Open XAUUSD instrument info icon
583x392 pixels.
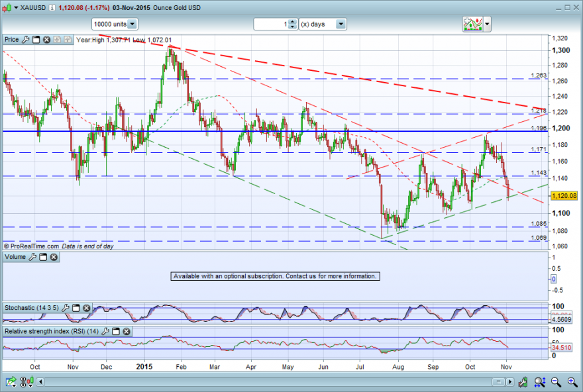click(52, 7)
